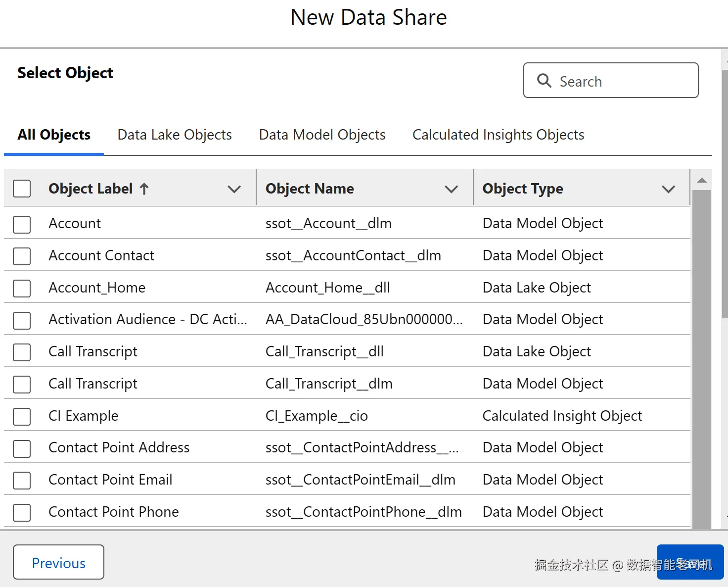Image resolution: width=728 pixels, height=587 pixels.
Task: Open the Object Label column menu
Action: [234, 189]
